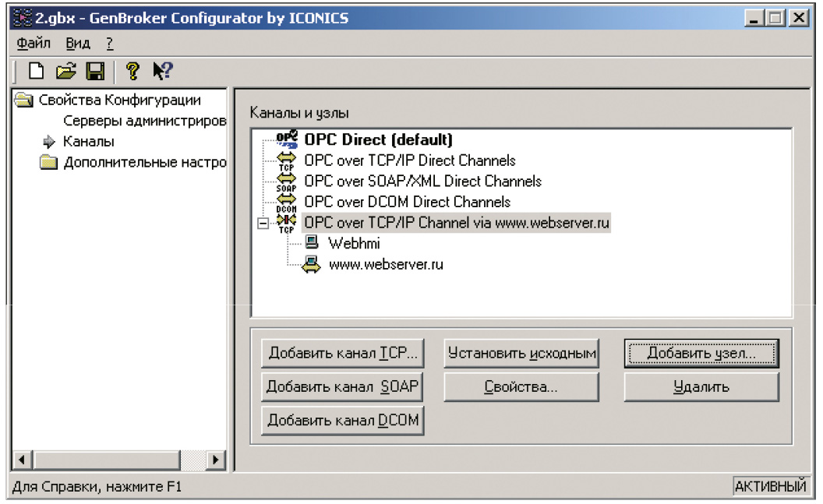823x504 pixels.
Task: Maximize the GenBroker Configurator window
Action: pyautogui.click(x=775, y=19)
